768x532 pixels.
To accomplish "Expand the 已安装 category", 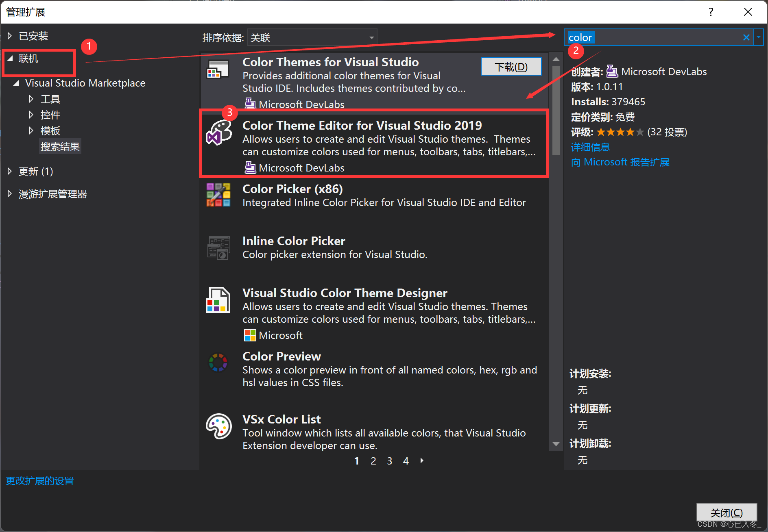I will (10, 36).
